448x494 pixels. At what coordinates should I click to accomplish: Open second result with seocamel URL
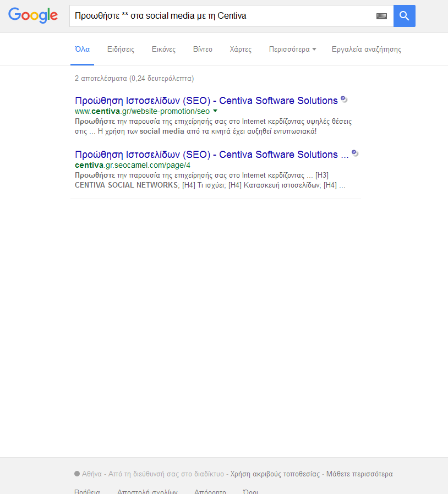pyautogui.click(x=211, y=155)
